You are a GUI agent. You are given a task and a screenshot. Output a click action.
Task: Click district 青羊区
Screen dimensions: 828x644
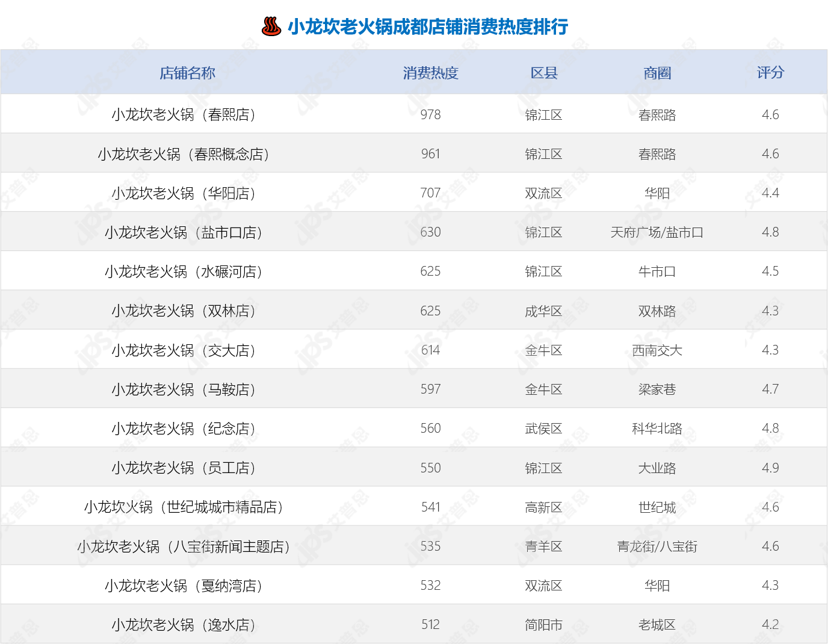(x=544, y=546)
